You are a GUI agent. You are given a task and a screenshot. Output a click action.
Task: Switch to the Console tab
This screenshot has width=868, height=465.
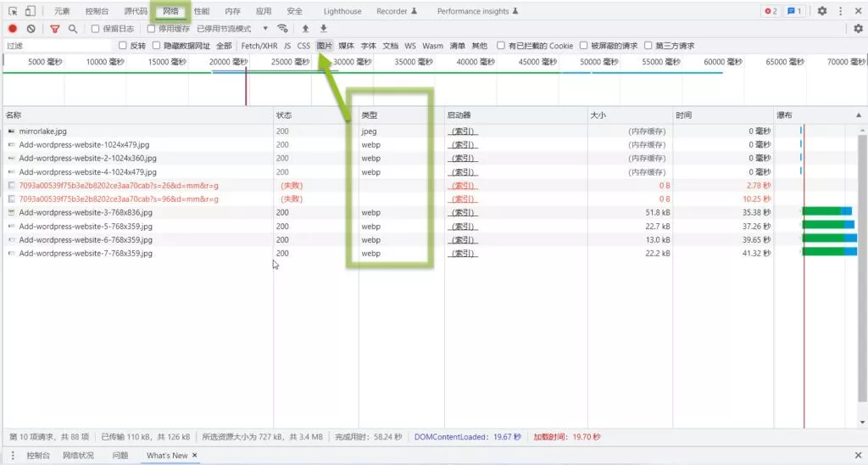pos(97,11)
